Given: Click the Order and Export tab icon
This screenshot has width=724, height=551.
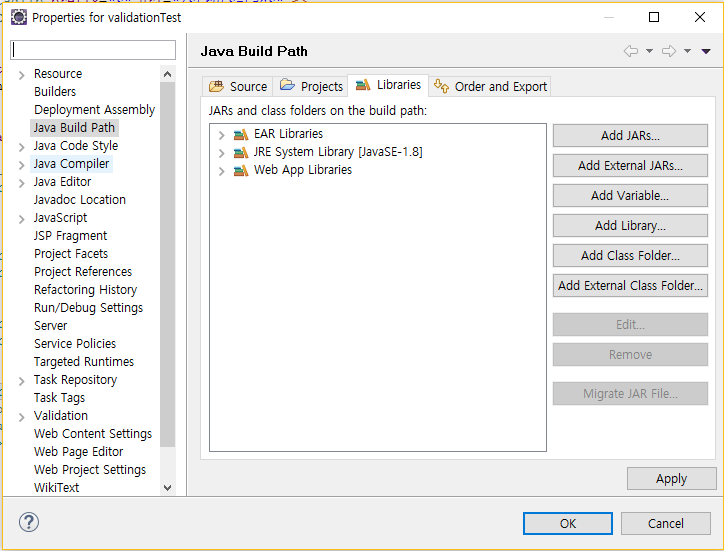Looking at the screenshot, I should (x=441, y=86).
